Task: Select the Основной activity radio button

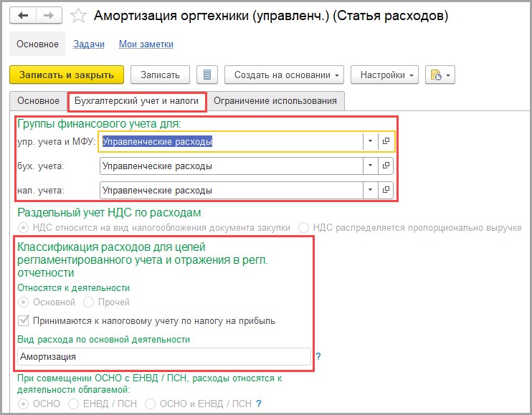Action: [23, 302]
